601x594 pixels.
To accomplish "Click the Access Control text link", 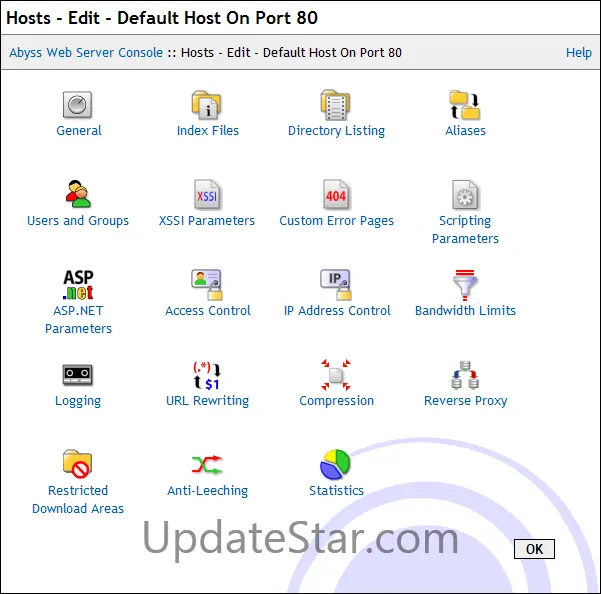I will [x=208, y=310].
